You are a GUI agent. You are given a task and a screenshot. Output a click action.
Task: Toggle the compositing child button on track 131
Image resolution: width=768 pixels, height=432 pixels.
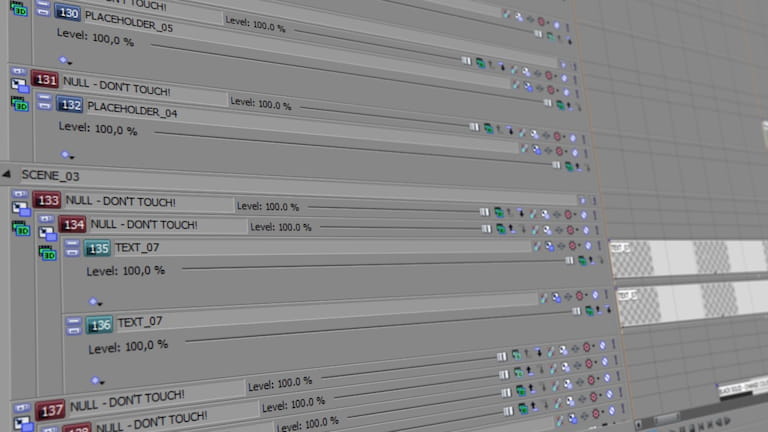[x=18, y=72]
